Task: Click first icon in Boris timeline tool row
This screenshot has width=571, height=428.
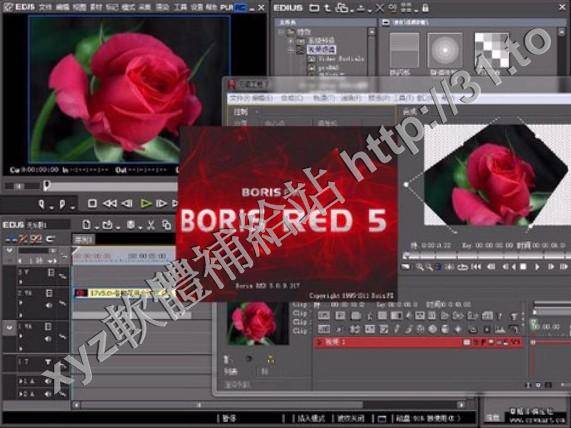Action: pos(323,315)
